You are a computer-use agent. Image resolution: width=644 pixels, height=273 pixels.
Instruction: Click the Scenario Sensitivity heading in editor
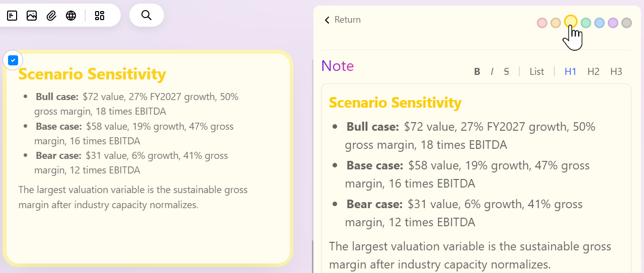(x=395, y=103)
